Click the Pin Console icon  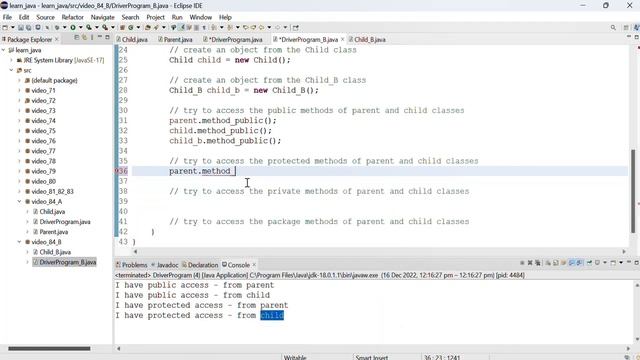(589, 263)
